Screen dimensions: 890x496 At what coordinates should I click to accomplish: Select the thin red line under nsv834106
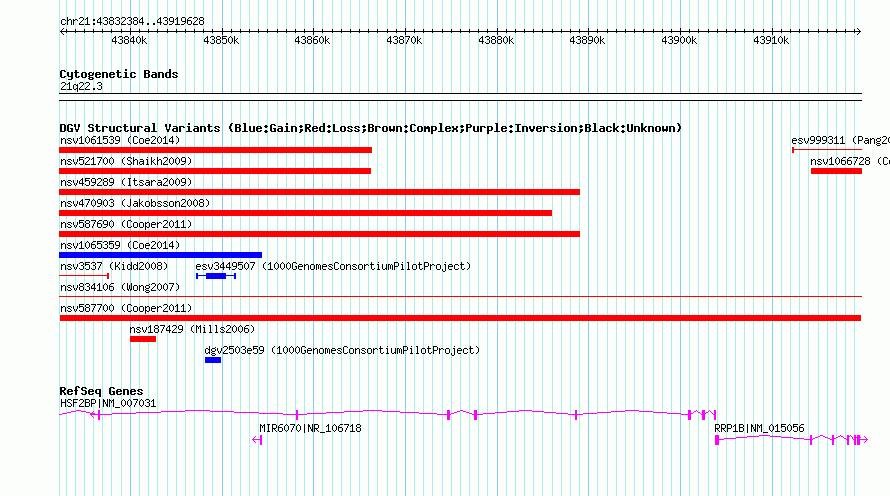pos(460,296)
